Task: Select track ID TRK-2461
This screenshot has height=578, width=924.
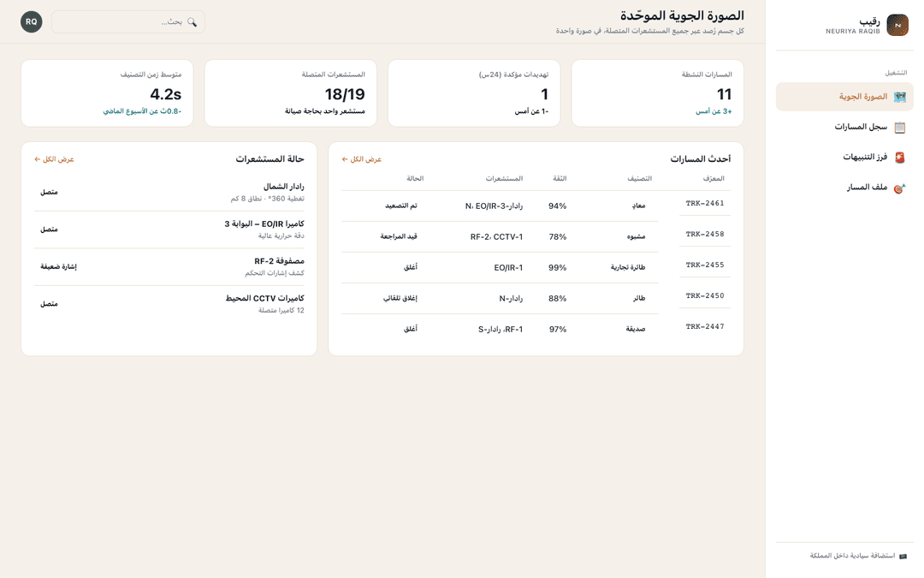Action: (x=705, y=204)
